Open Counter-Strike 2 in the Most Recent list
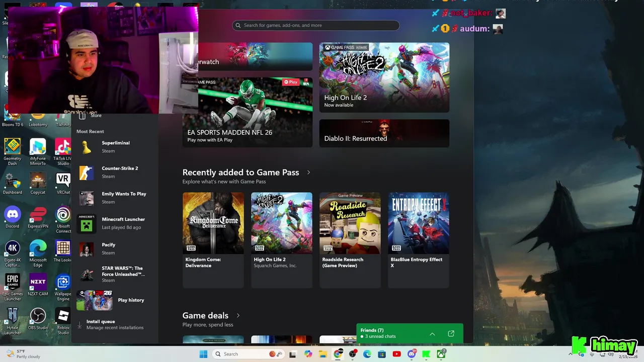The image size is (644, 362). (115, 172)
